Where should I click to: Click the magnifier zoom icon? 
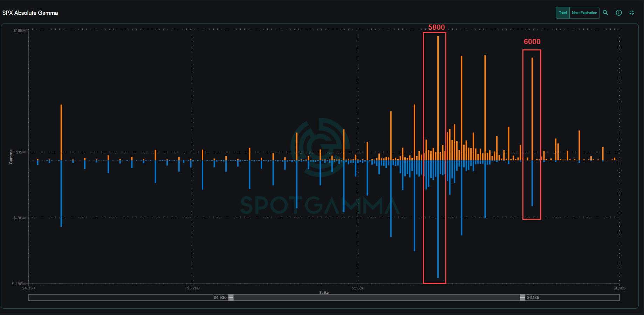pos(605,13)
